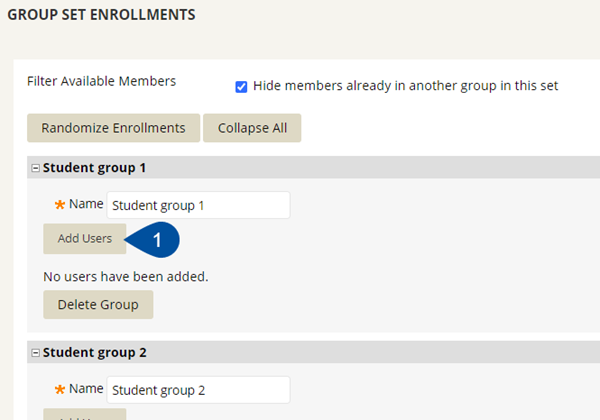Focus the Student group 2 name field
Image resolution: width=600 pixels, height=420 pixels.
coord(198,390)
